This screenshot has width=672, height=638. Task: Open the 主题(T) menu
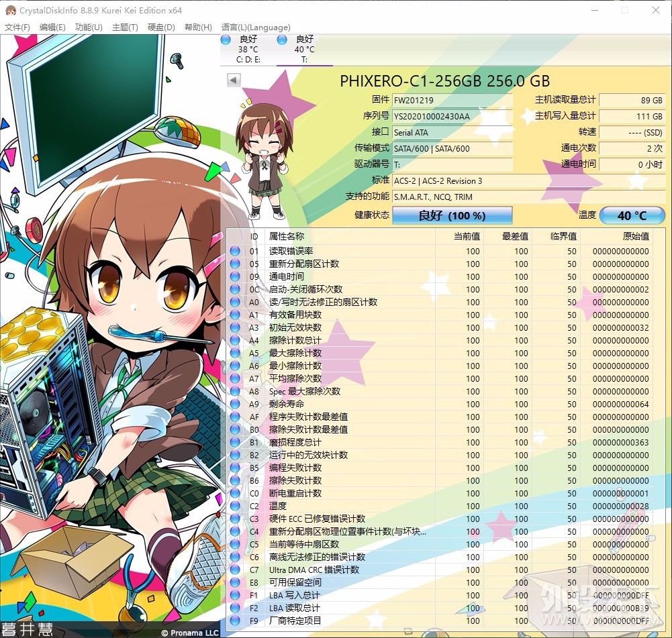tap(125, 28)
